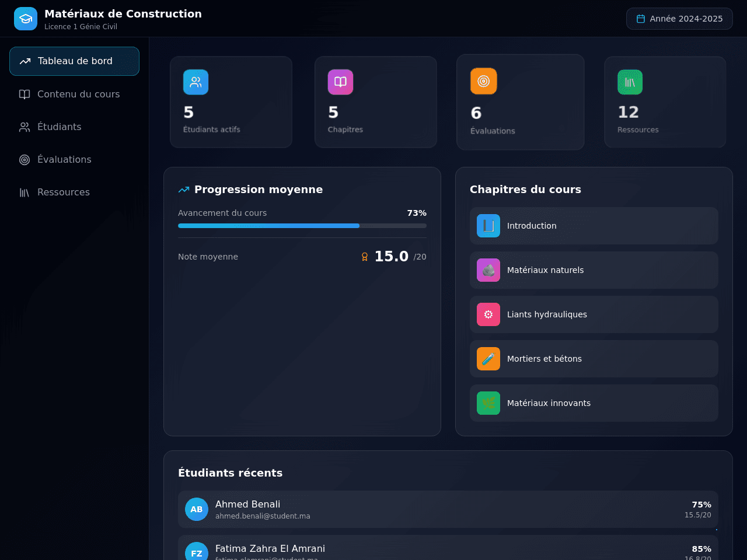Click the Année 2024-2025 button
Image resolution: width=747 pixels, height=560 pixels.
(679, 19)
